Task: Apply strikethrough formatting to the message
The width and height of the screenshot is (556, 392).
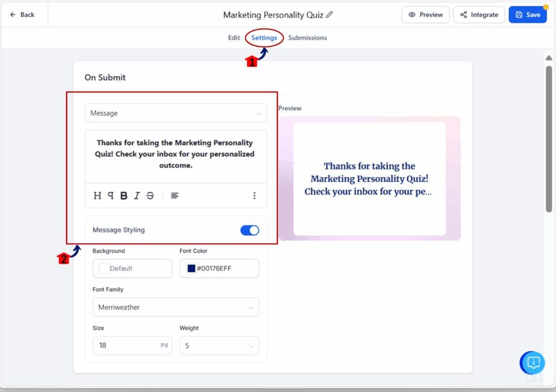Action: coord(150,195)
